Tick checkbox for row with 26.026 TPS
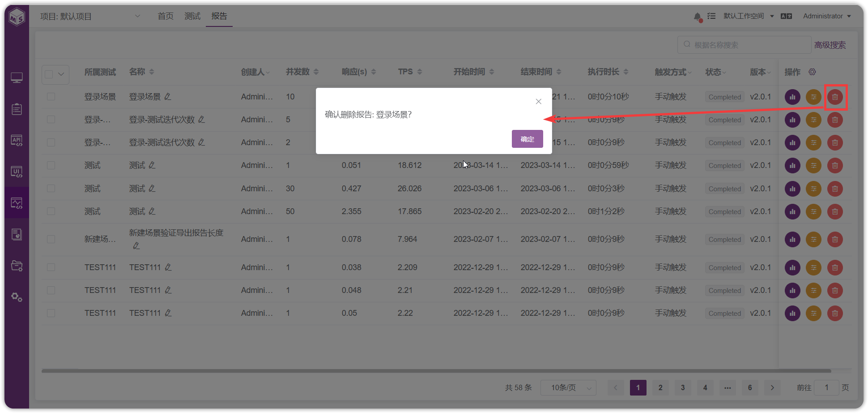 click(51, 188)
